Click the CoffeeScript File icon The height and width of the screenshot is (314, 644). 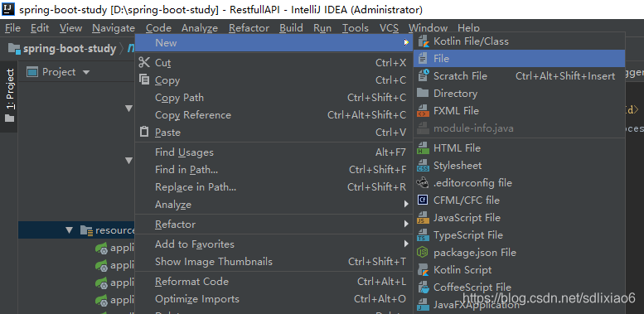click(423, 287)
